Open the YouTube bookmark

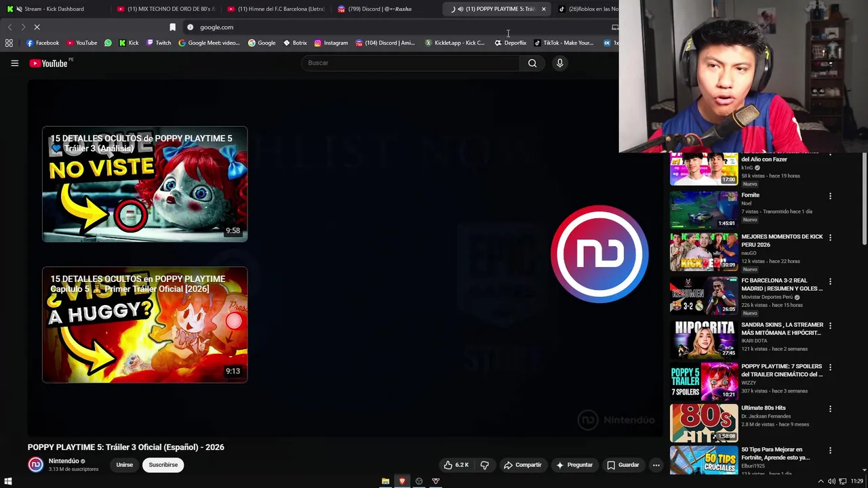point(81,43)
